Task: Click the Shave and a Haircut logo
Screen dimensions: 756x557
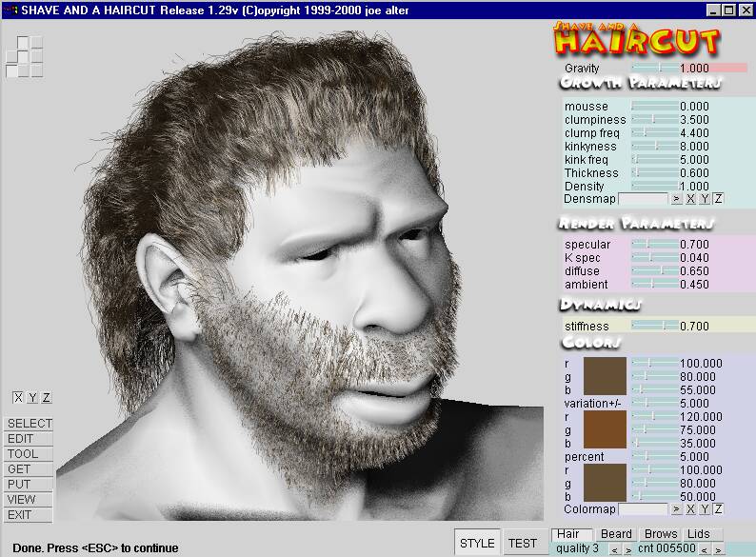Action: (x=637, y=40)
